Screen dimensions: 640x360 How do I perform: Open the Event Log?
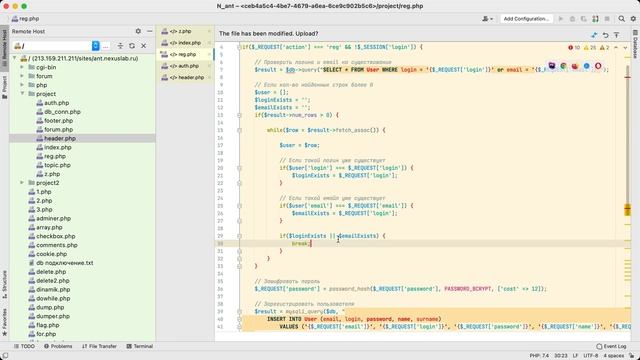(611, 346)
